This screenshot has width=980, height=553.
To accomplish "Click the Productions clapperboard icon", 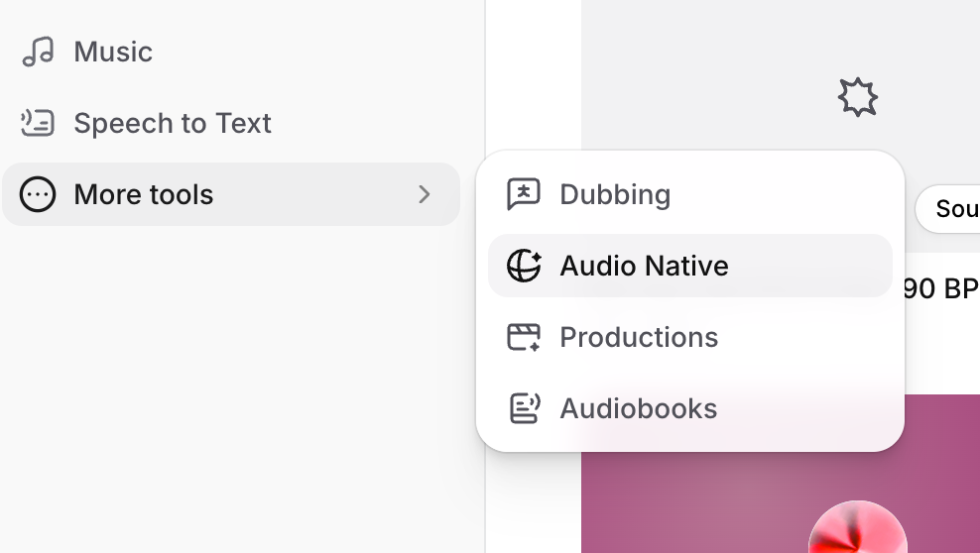I will tap(523, 337).
